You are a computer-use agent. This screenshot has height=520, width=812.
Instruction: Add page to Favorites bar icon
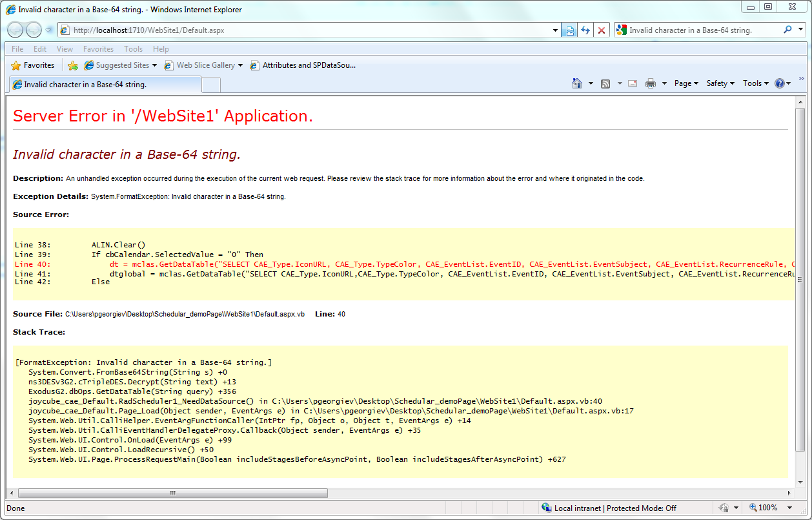tap(73, 65)
